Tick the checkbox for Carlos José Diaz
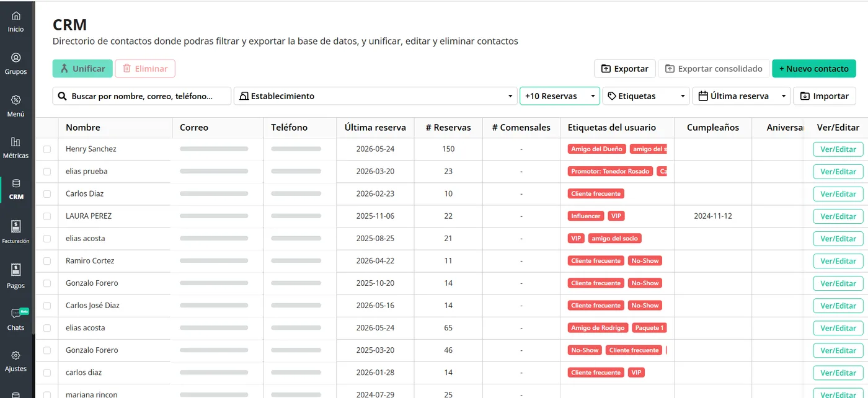The image size is (868, 398). pyautogui.click(x=47, y=306)
